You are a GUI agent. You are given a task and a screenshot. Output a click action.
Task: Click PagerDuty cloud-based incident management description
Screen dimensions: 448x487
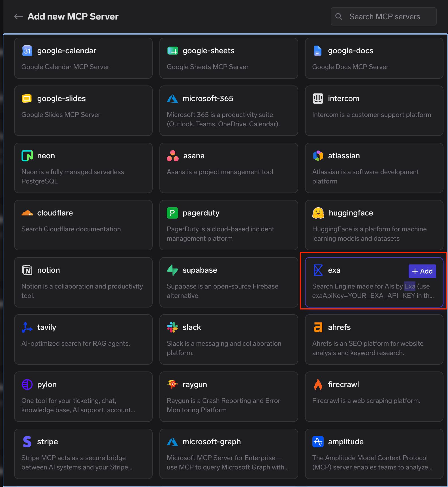[220, 234]
